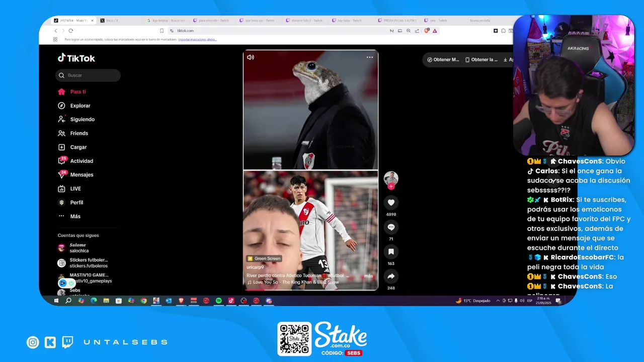Open MASTIV10 GAME... followed account
The image size is (644, 362).
pos(86,278)
